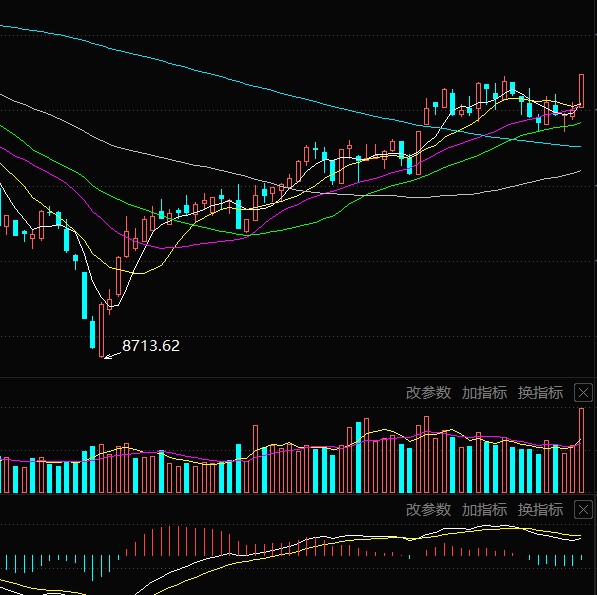Image resolution: width=597 pixels, height=595 pixels.
Task: Click the 8713.62 low price label
Action: [x=151, y=346]
